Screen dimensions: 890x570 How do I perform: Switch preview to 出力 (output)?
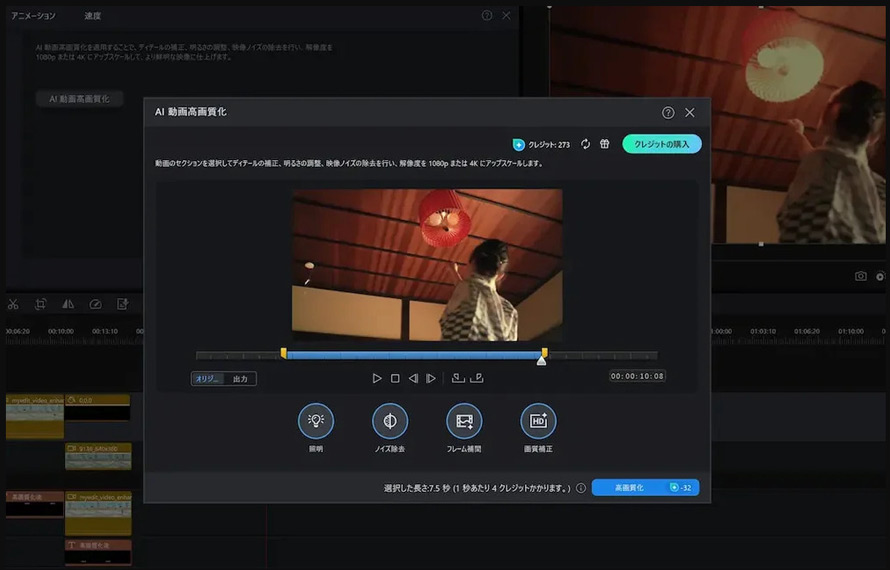pos(240,379)
